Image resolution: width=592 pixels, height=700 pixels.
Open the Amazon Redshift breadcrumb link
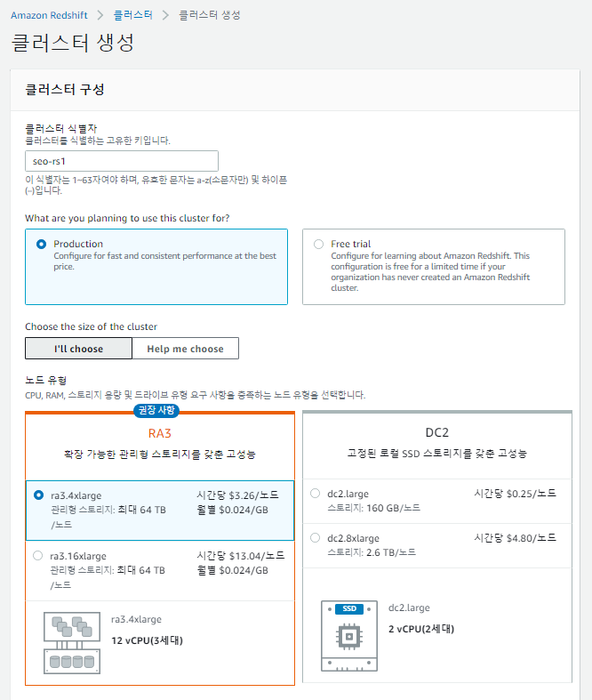pos(49,15)
